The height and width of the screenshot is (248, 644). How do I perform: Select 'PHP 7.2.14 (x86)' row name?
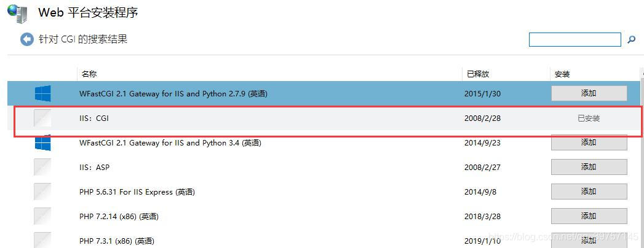119,217
